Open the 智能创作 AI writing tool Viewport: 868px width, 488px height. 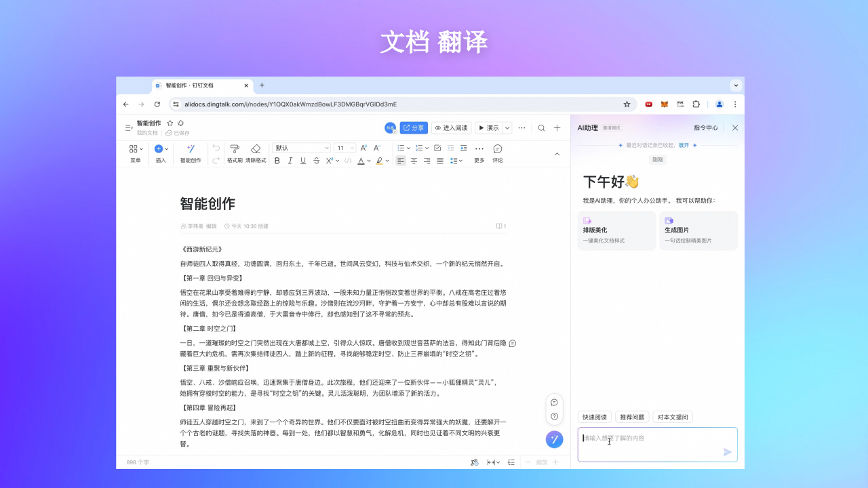[x=191, y=153]
